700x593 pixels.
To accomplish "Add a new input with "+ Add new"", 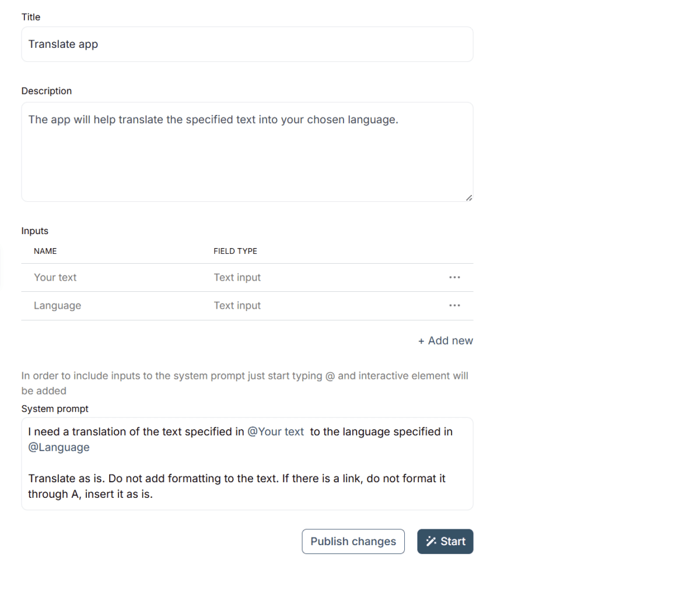I will tap(446, 341).
